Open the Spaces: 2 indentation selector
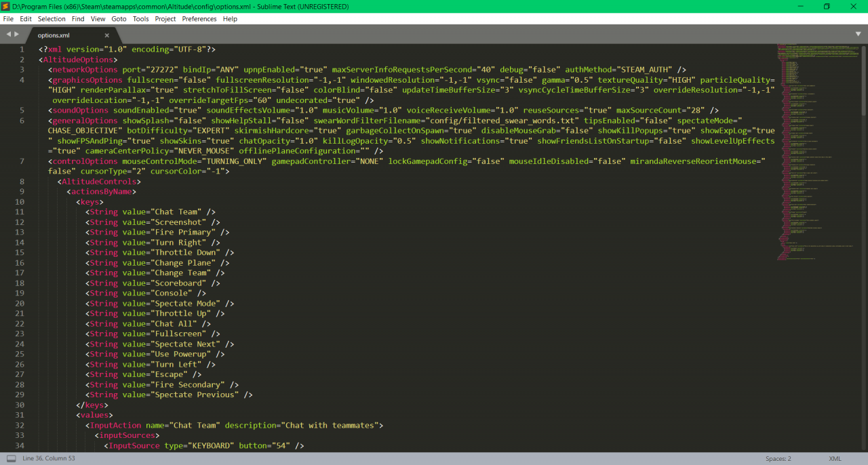Viewport: 868px width, 465px height. pos(778,459)
